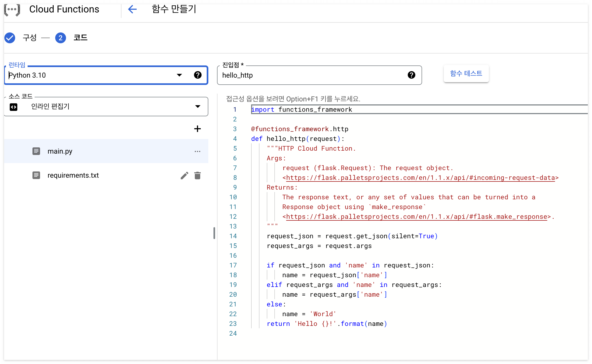Select main.py in the file list
The image size is (592, 364).
(x=60, y=151)
